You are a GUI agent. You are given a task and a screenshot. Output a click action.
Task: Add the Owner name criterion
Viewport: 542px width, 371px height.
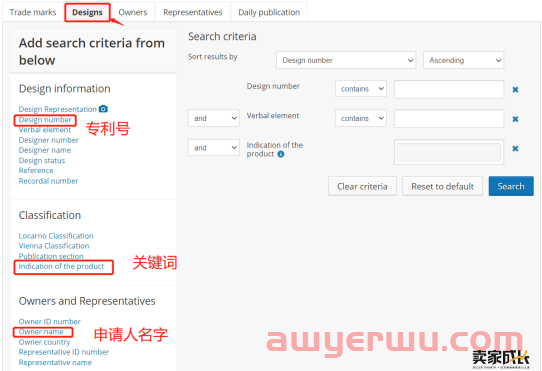pos(41,332)
